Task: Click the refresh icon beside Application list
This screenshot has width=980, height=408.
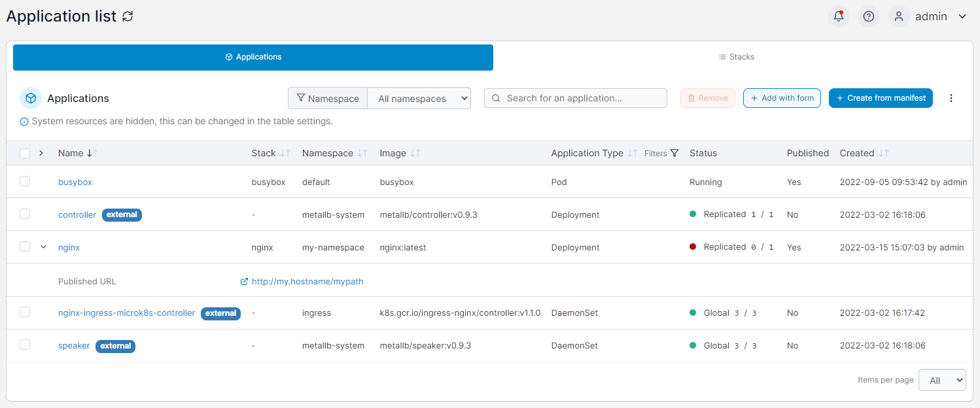Action: [128, 17]
